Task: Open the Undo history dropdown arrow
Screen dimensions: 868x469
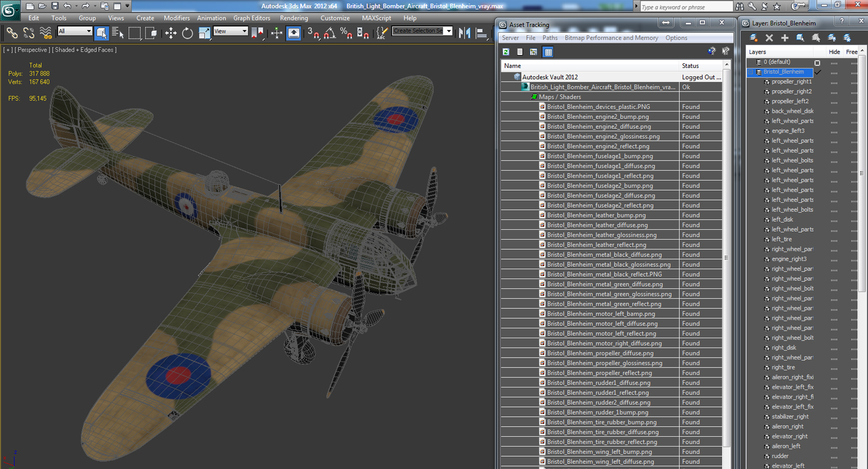Action: pyautogui.click(x=76, y=6)
